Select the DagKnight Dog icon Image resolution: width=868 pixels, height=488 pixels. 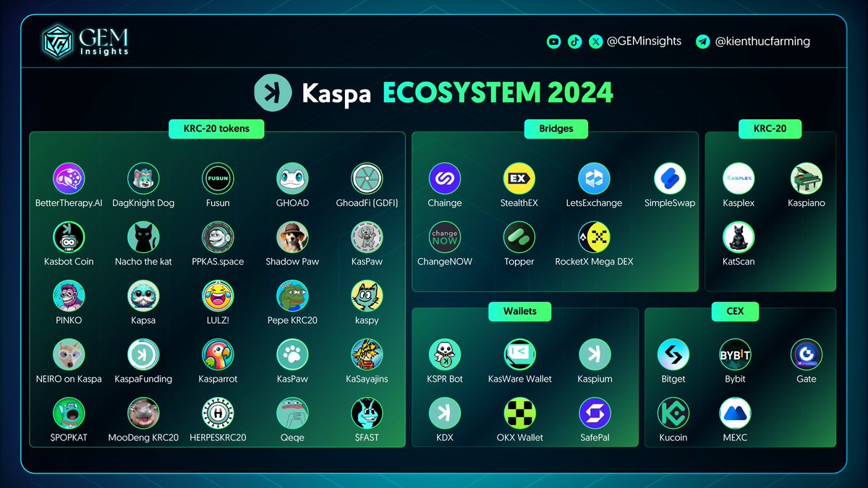click(143, 179)
